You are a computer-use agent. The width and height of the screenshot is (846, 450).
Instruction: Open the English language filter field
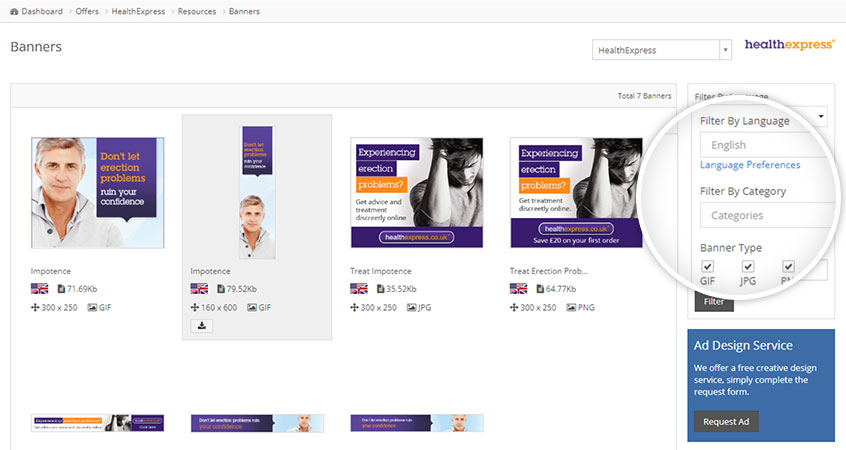pos(766,145)
